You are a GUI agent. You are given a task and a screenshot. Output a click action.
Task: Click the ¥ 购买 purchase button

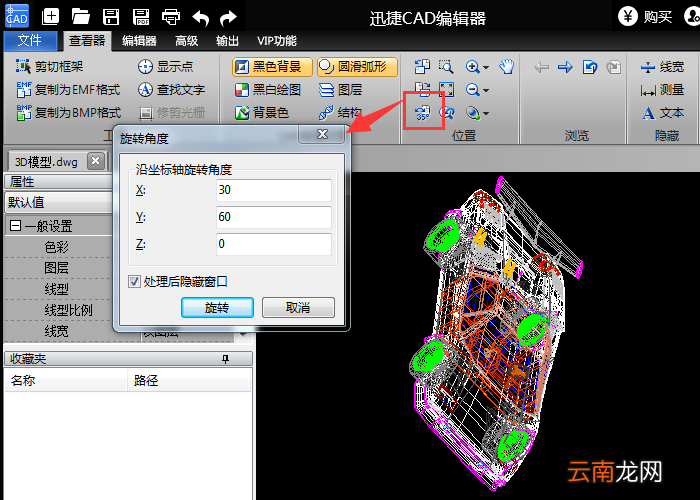coord(645,17)
